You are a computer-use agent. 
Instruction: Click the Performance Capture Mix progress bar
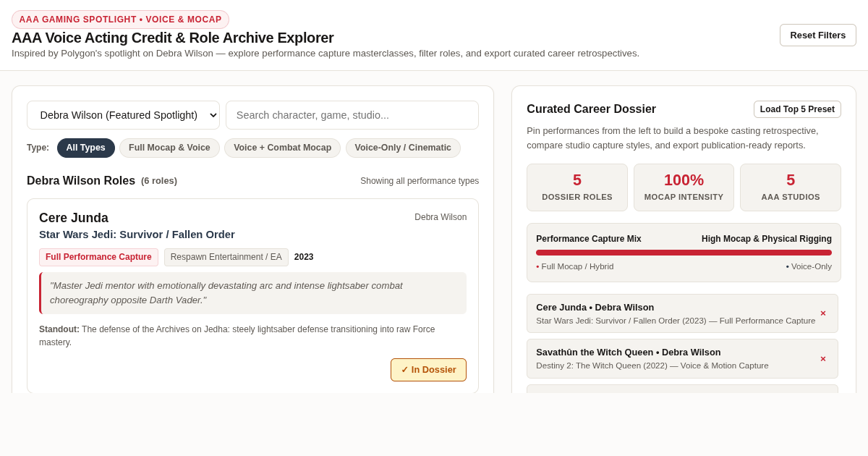coord(684,253)
